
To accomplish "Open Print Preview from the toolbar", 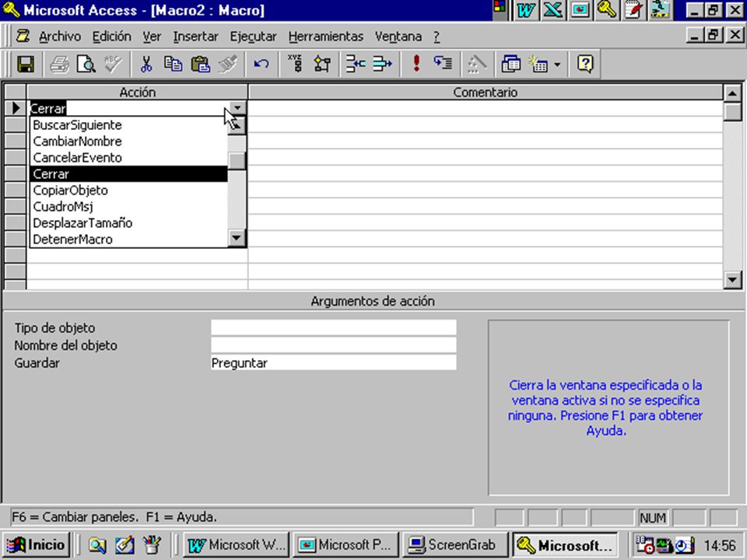I will [86, 64].
